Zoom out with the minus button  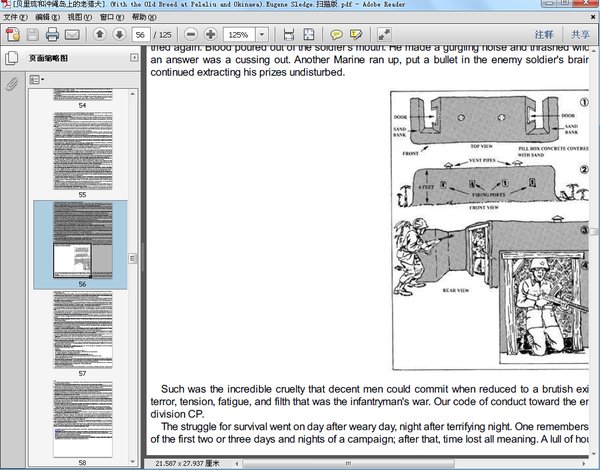pyautogui.click(x=190, y=34)
